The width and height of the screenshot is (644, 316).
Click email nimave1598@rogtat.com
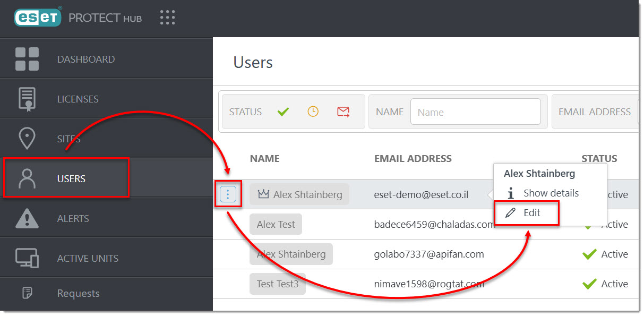(x=429, y=284)
